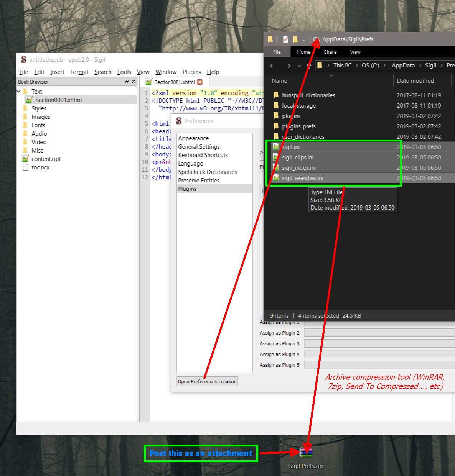Open Explorer View ribbon tab
Image resolution: width=455 pixels, height=476 pixels.
[x=355, y=52]
